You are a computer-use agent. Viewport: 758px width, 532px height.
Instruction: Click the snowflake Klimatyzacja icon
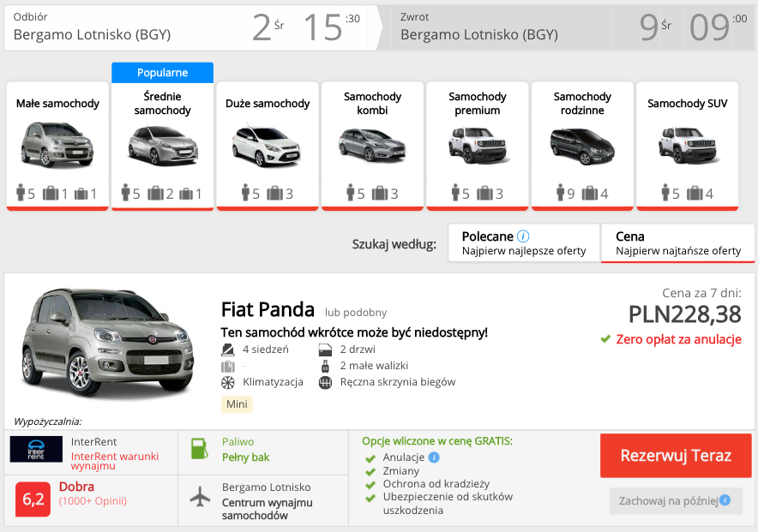point(226,382)
